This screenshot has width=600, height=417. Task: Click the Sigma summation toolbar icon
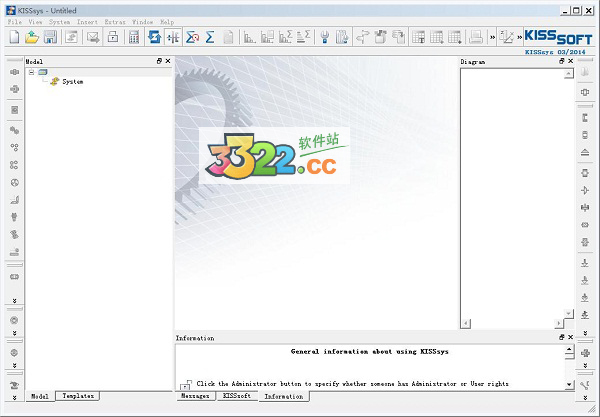tap(210, 38)
